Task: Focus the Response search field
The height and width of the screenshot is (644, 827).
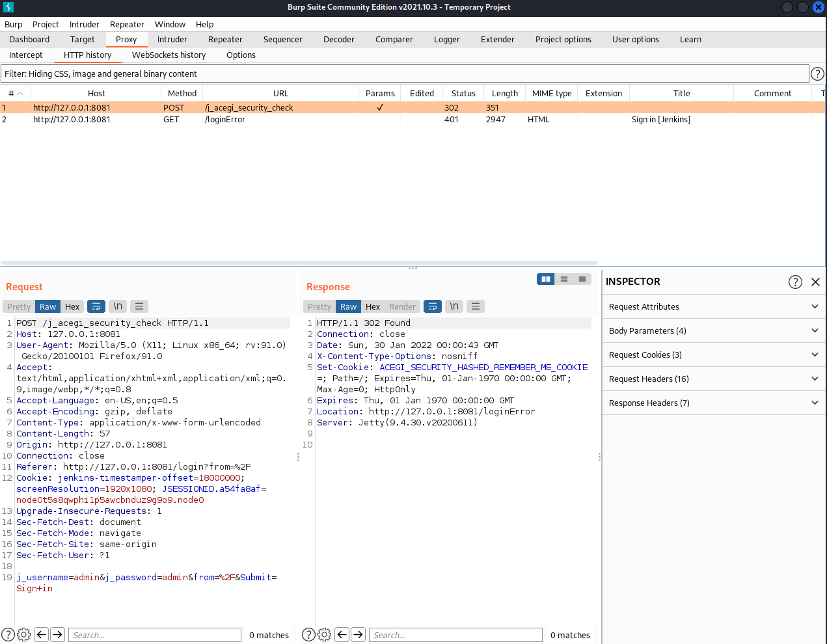Action: [455, 635]
